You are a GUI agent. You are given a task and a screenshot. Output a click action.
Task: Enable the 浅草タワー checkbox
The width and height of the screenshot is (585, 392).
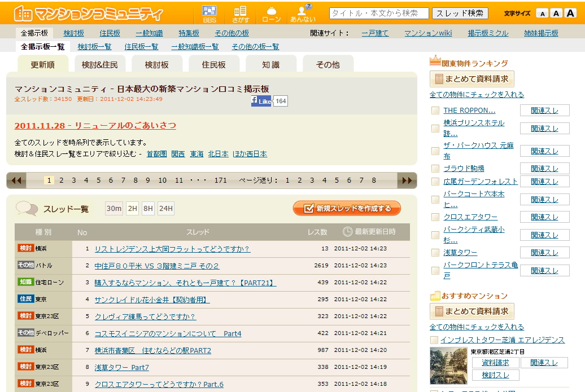435,252
